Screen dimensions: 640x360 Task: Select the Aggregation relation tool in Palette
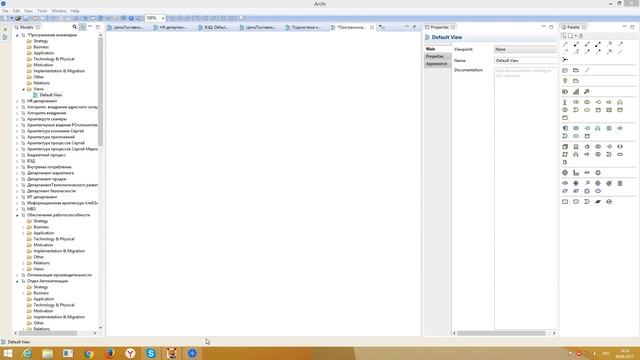click(x=587, y=44)
